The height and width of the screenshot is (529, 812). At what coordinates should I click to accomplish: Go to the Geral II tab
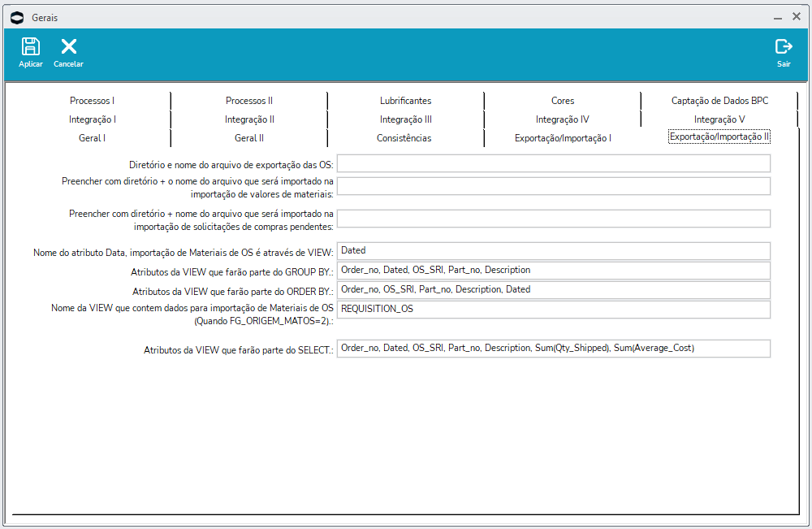[249, 138]
